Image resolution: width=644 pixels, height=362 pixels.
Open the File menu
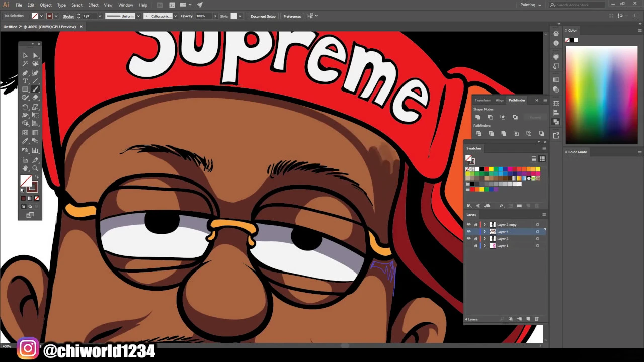pyautogui.click(x=19, y=5)
